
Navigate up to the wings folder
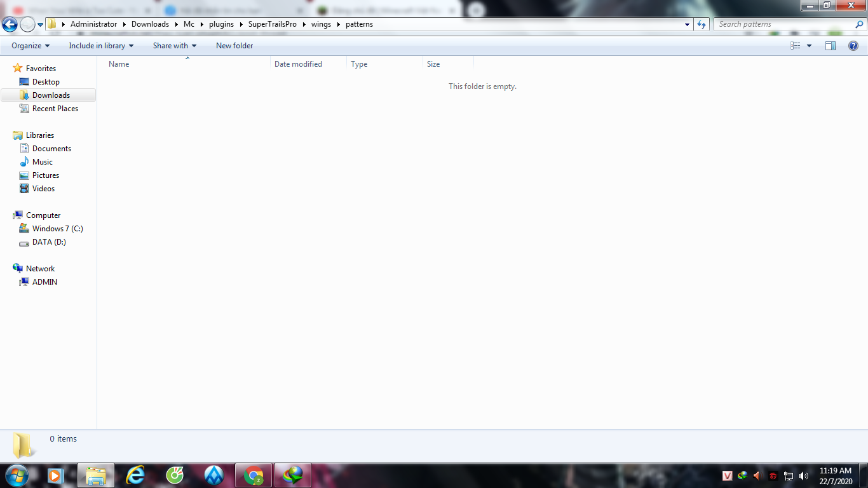pos(321,24)
